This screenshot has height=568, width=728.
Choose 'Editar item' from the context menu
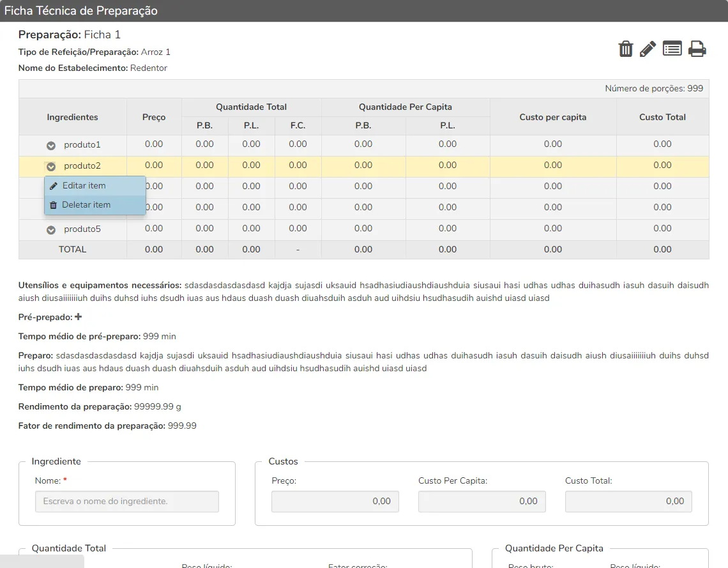point(84,186)
